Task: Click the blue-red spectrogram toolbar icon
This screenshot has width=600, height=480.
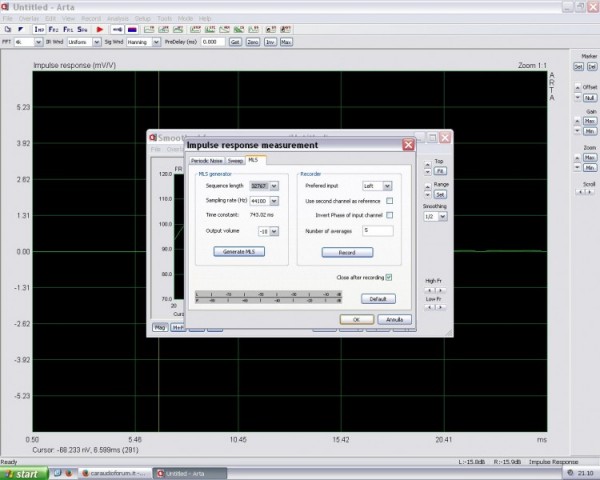Action: click(x=132, y=29)
